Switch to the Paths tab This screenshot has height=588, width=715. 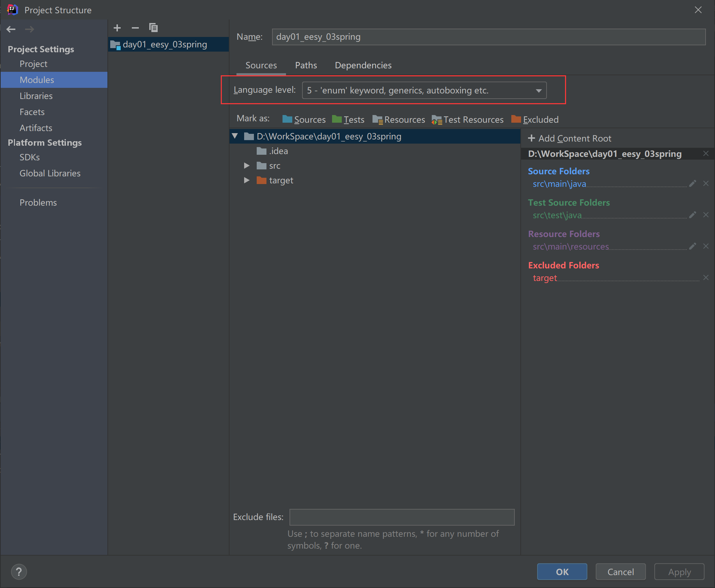click(306, 65)
